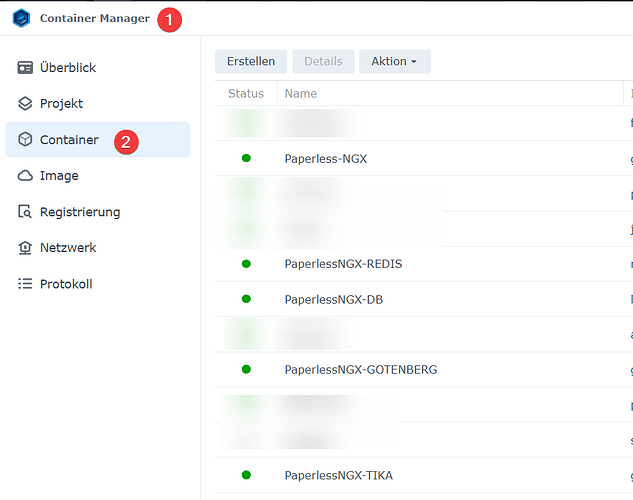Sort by the Status column header
Screen dimensions: 633x500
click(246, 93)
